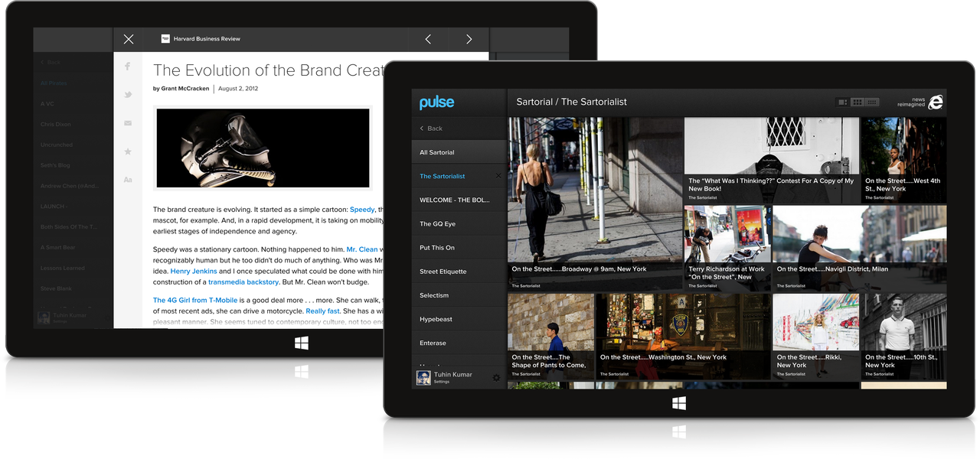
Task: Click the Windows button on back tablet
Action: tap(302, 343)
